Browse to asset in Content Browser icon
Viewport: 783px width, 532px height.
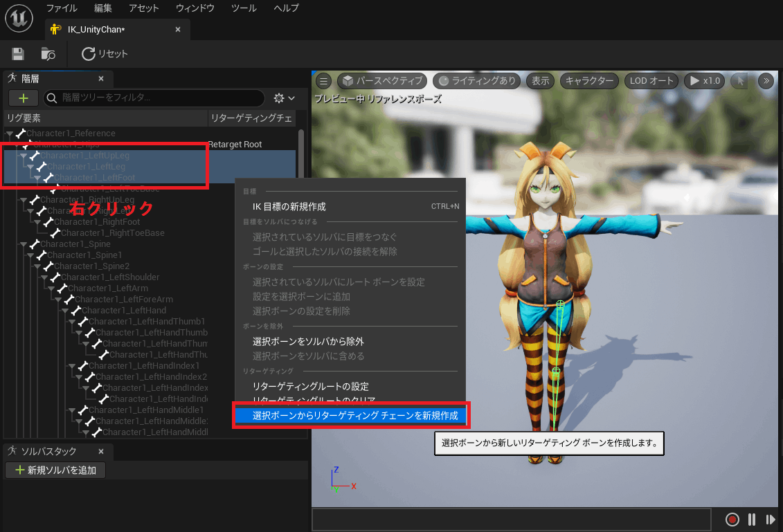(48, 54)
